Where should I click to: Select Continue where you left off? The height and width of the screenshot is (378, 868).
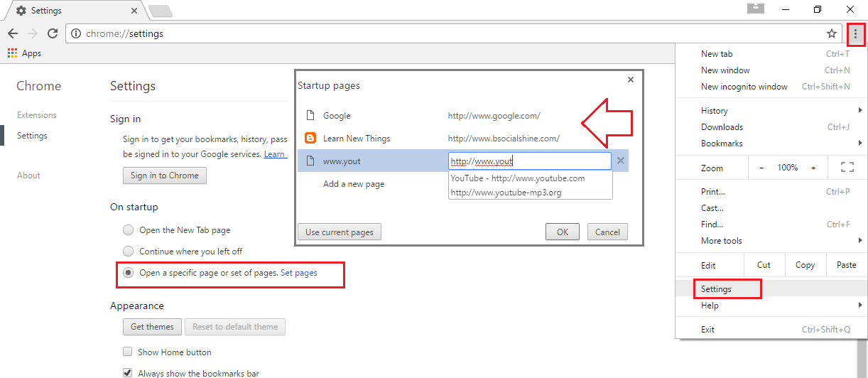point(128,252)
